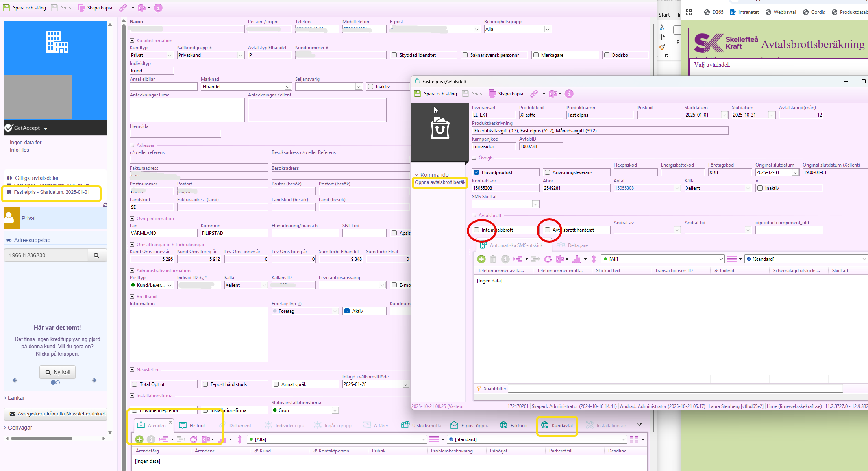The image size is (868, 471).
Task: Click the Ny koll search button
Action: click(57, 372)
